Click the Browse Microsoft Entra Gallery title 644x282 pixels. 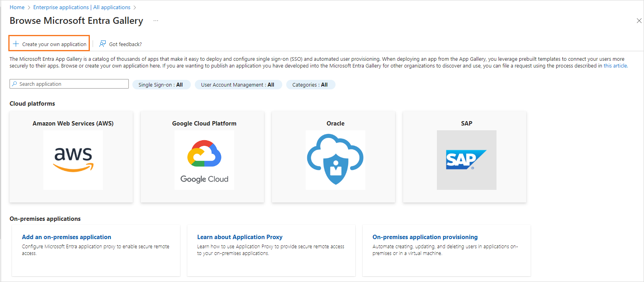pyautogui.click(x=76, y=21)
